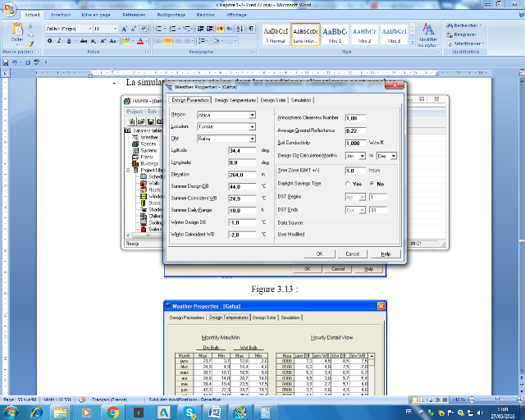The width and height of the screenshot is (525, 420).
Task: Open Google Chrome from the taskbar
Action: 113,412
